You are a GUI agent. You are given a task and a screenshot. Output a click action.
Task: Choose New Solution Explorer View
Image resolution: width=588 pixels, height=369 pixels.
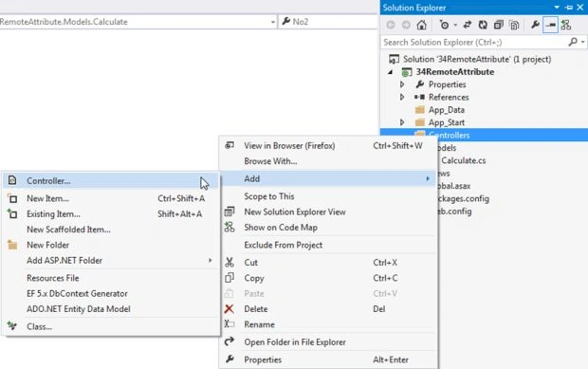(328, 212)
